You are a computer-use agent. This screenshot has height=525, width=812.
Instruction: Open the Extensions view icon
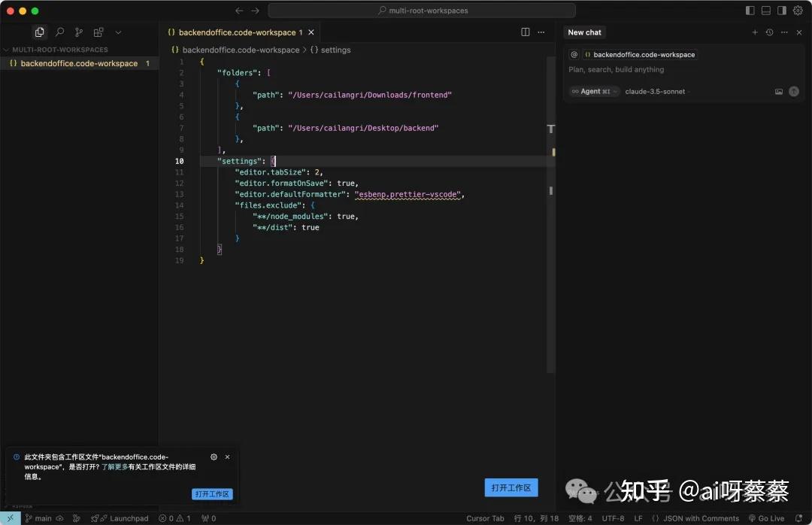click(x=98, y=32)
